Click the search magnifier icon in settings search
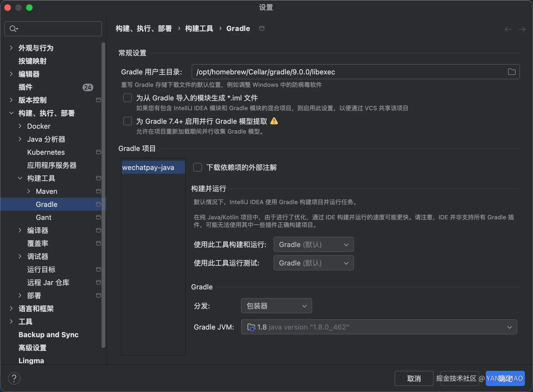Screen dimensions: 533x392 point(13,29)
